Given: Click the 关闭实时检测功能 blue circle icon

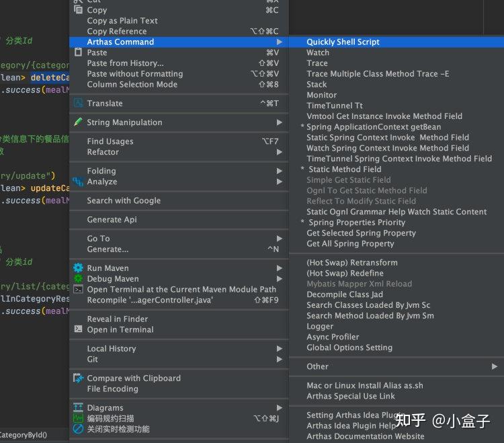Looking at the screenshot, I should [78, 428].
